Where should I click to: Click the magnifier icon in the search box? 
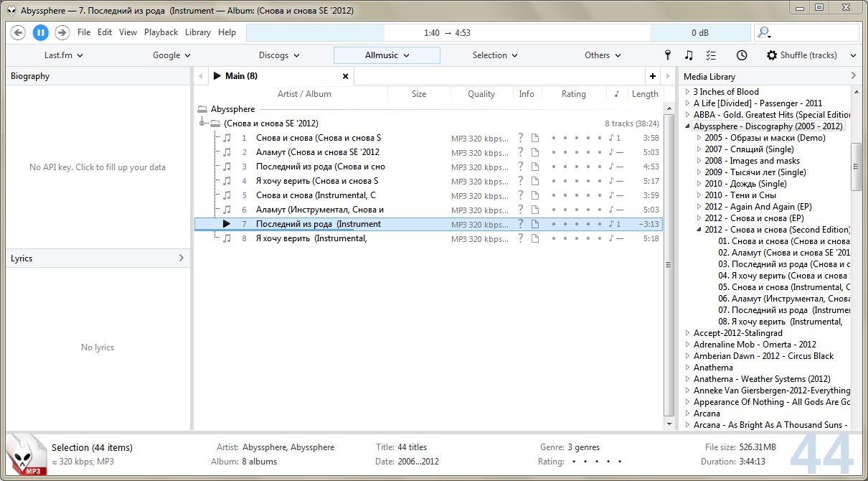point(764,32)
